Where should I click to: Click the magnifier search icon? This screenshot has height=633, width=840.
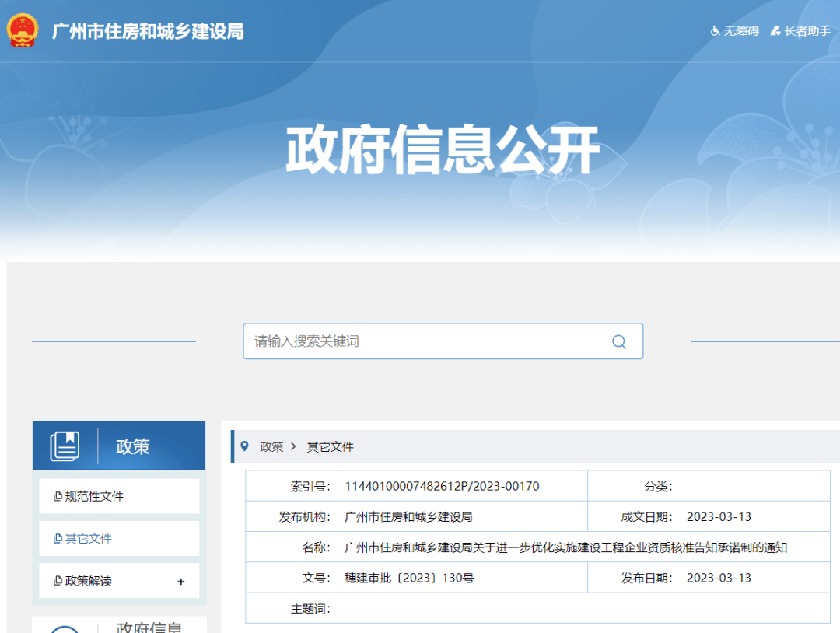(x=619, y=341)
